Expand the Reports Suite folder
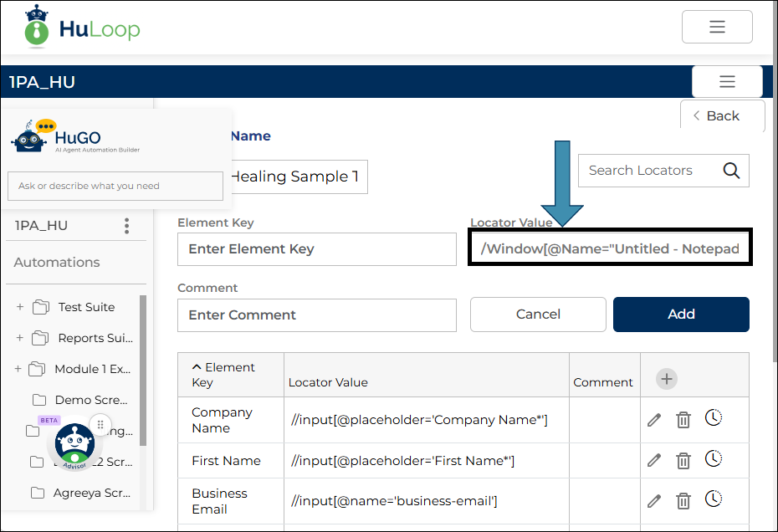 click(x=20, y=337)
